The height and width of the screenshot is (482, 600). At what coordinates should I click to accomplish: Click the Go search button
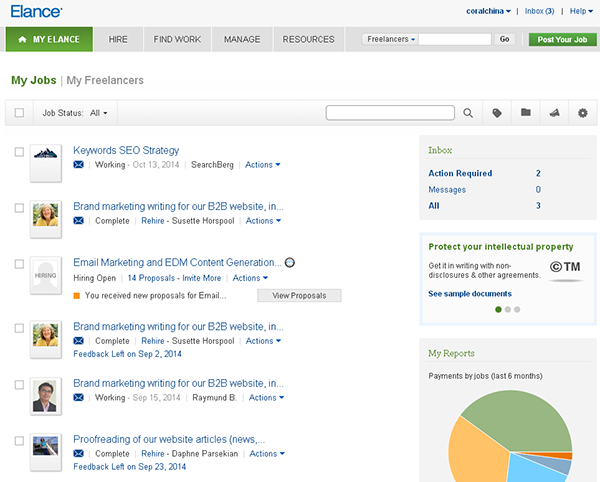click(504, 39)
